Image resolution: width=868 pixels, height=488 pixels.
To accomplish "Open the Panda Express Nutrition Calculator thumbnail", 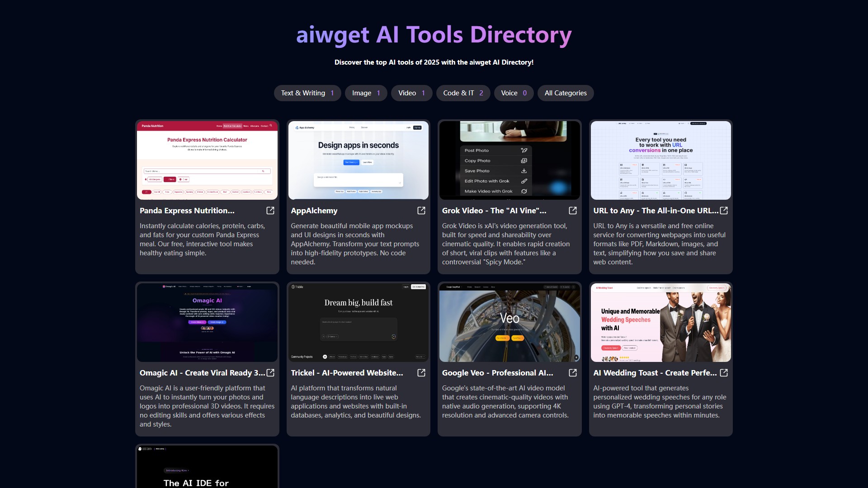I will tap(207, 160).
